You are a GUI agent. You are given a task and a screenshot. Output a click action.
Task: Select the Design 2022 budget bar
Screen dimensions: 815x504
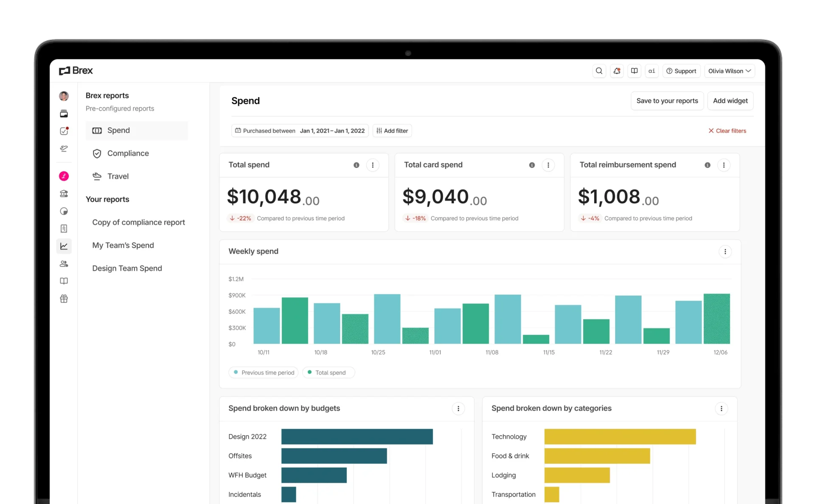tap(357, 436)
